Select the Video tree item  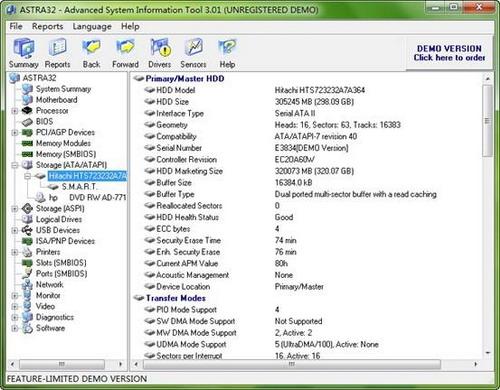click(x=45, y=306)
